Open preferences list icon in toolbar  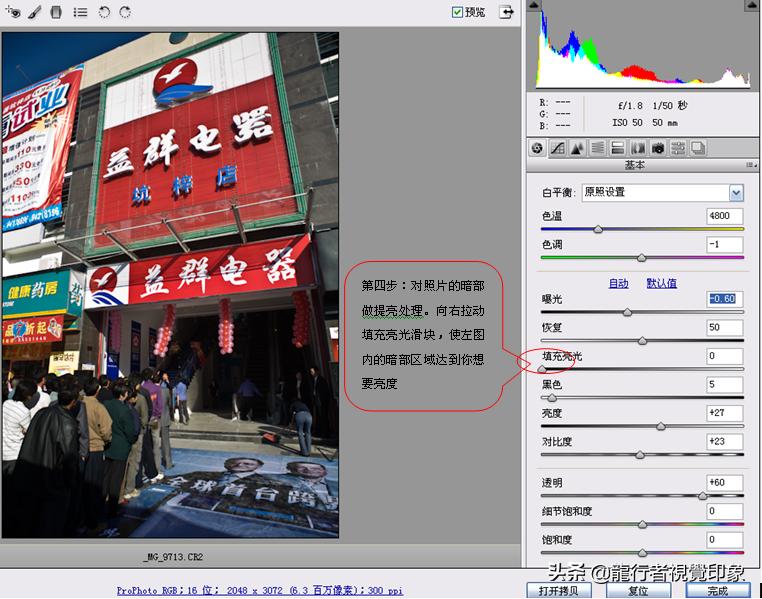click(80, 12)
